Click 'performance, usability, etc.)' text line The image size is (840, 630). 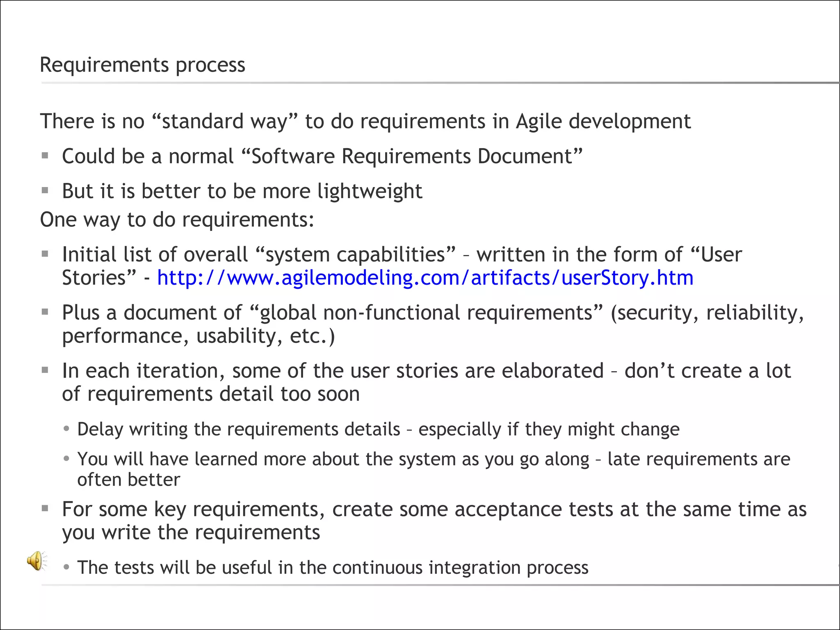199,336
